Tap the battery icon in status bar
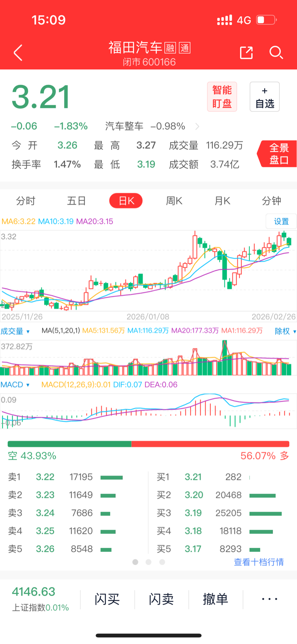The width and height of the screenshot is (297, 644). 266,20
